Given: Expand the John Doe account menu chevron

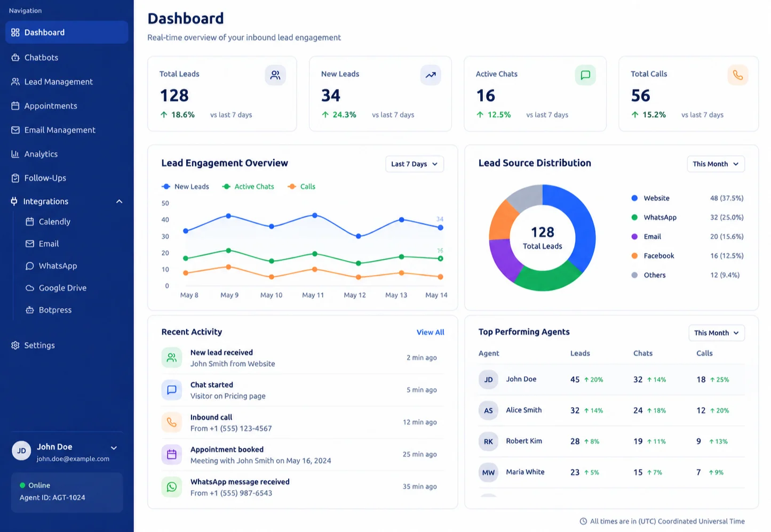Looking at the screenshot, I should pos(114,448).
